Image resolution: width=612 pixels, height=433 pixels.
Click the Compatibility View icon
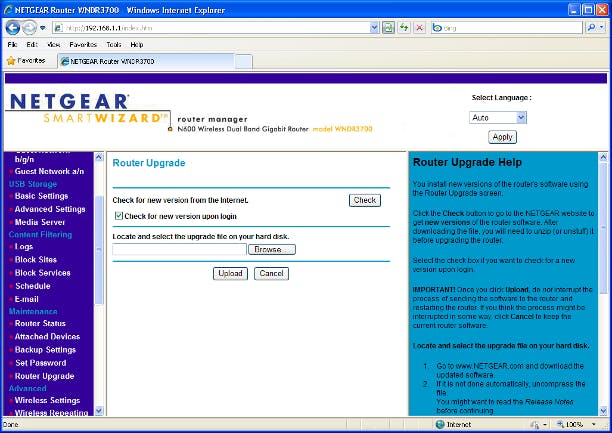388,28
